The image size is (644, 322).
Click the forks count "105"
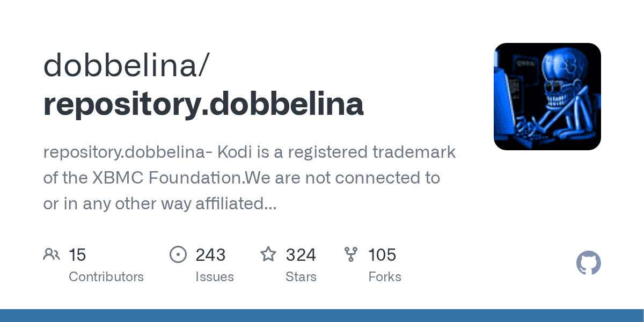pos(382,255)
